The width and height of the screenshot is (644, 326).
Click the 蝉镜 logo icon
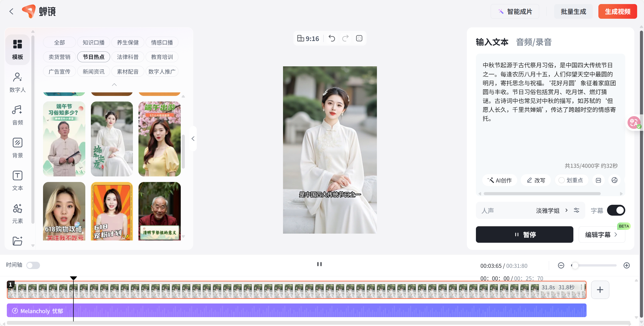coord(29,11)
